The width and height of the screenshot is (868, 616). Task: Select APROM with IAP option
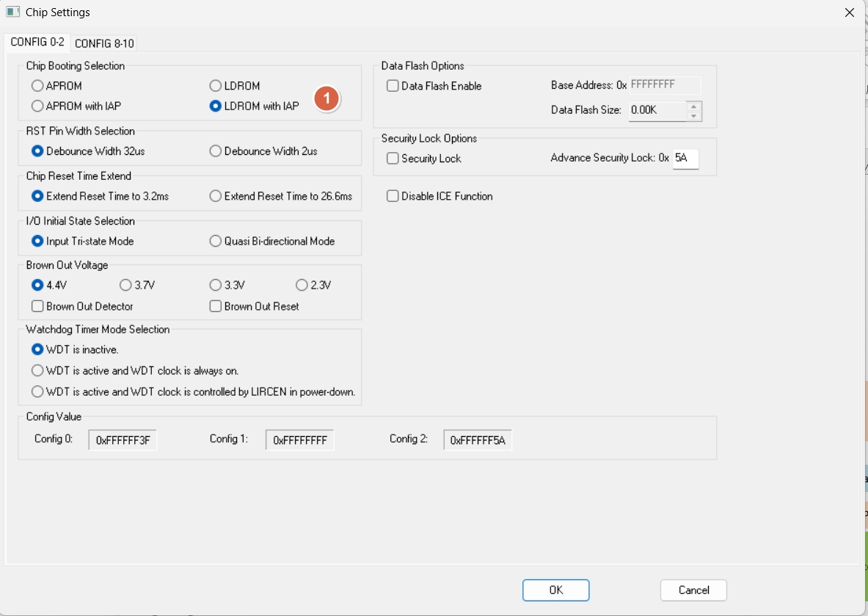click(x=37, y=106)
